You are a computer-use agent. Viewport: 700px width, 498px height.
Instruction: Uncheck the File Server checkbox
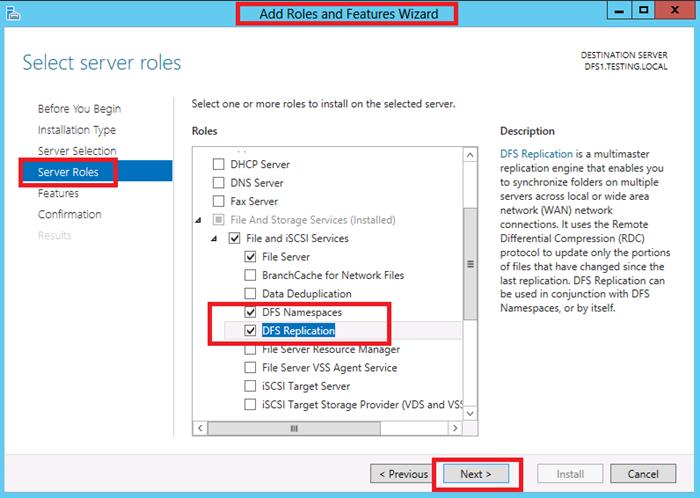click(250, 257)
